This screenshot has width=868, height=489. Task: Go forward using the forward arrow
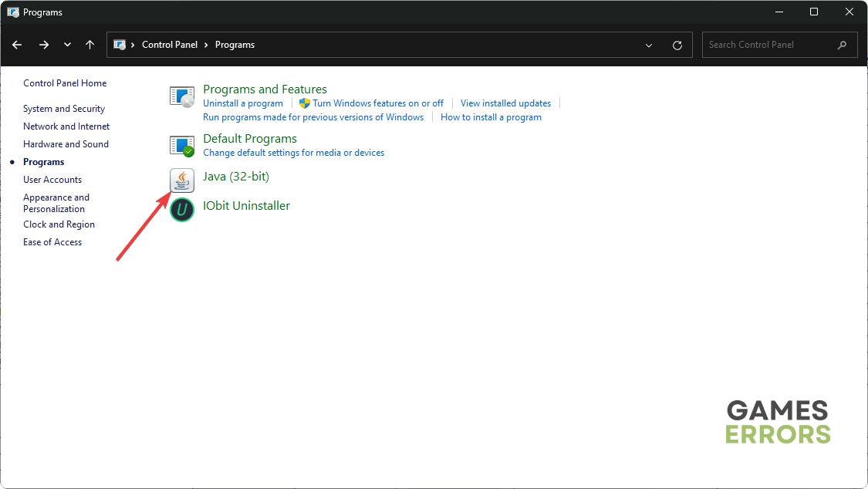pos(44,45)
